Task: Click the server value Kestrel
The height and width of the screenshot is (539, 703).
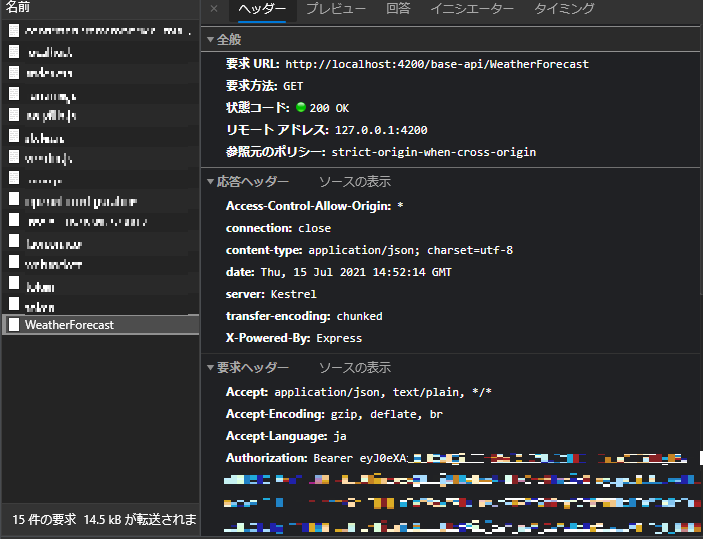Action: click(294, 294)
